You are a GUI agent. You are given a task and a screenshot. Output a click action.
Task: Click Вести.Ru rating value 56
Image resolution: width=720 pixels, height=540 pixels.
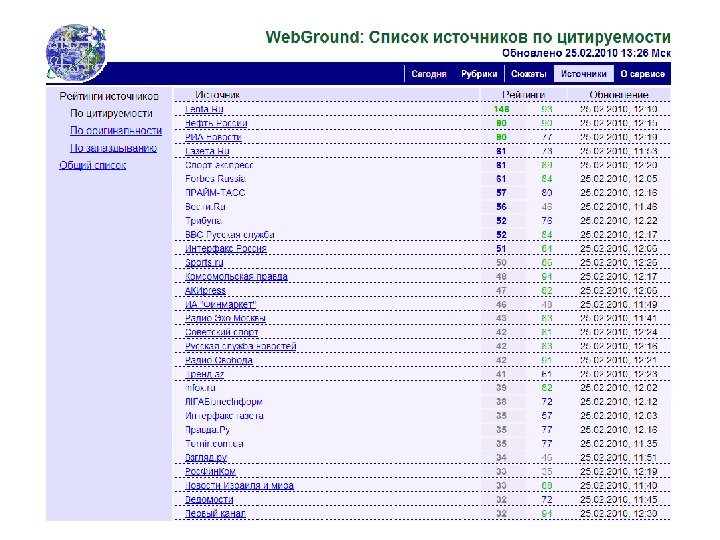click(x=501, y=207)
